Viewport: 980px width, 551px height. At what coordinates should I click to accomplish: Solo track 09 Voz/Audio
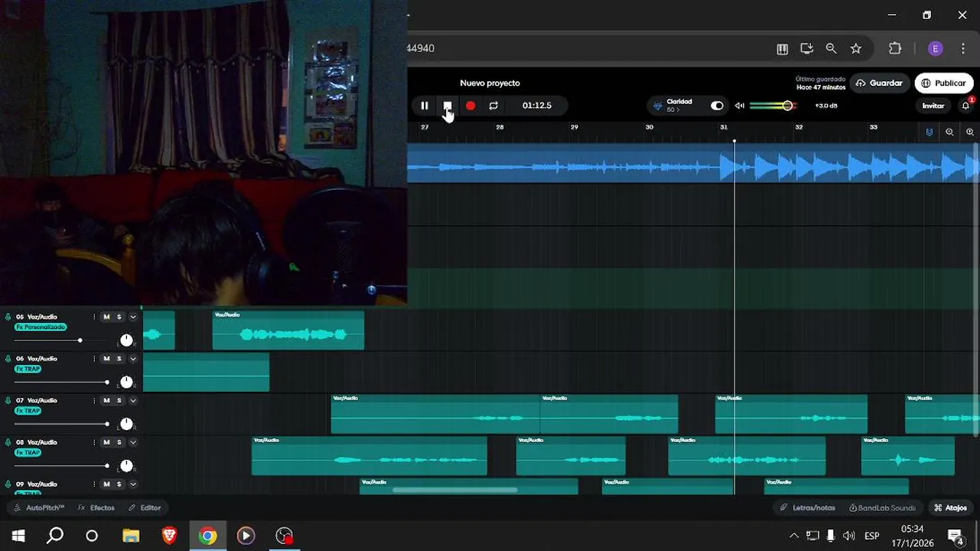[119, 484]
